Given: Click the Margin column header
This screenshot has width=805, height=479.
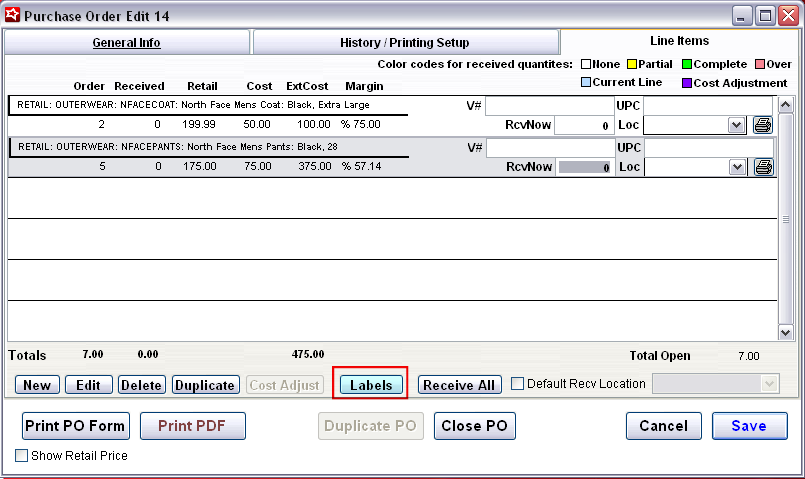Looking at the screenshot, I should point(364,86).
